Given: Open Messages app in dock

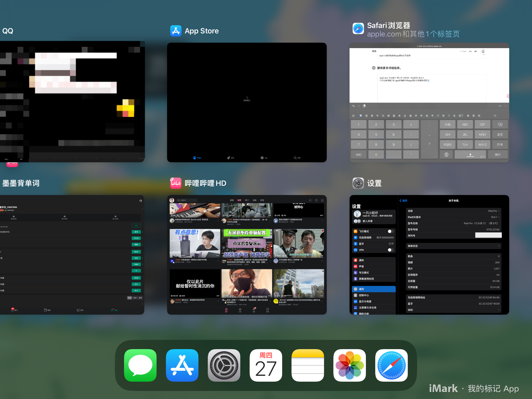Looking at the screenshot, I should point(140,365).
